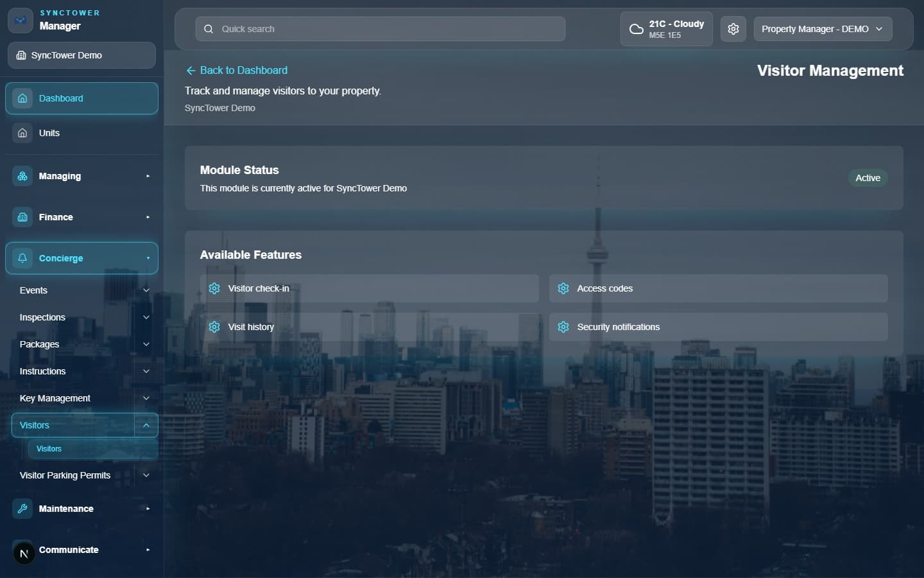The image size is (924, 578).
Task: Click the cloud weather icon
Action: point(636,29)
